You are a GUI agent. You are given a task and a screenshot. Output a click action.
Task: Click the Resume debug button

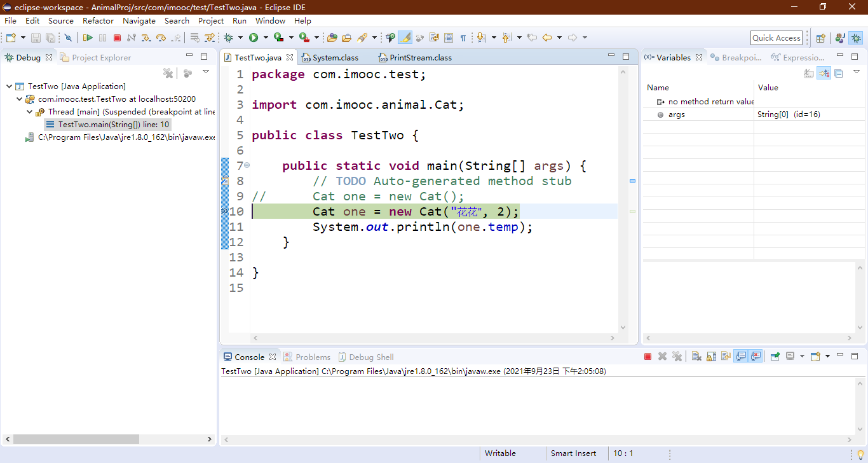point(88,38)
